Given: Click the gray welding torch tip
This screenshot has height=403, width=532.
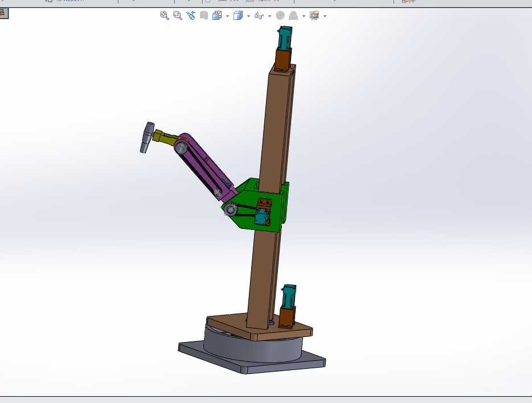Looking at the screenshot, I should (x=147, y=138).
